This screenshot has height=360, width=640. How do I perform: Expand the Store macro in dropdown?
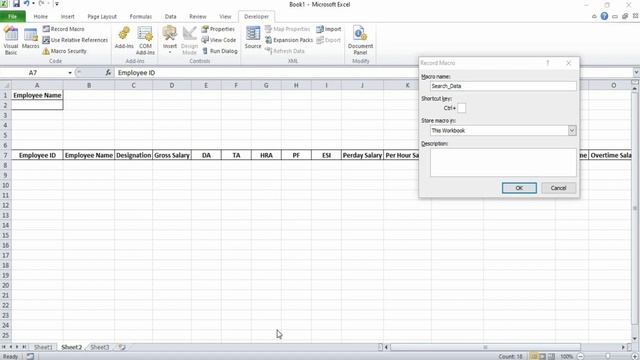click(x=572, y=131)
